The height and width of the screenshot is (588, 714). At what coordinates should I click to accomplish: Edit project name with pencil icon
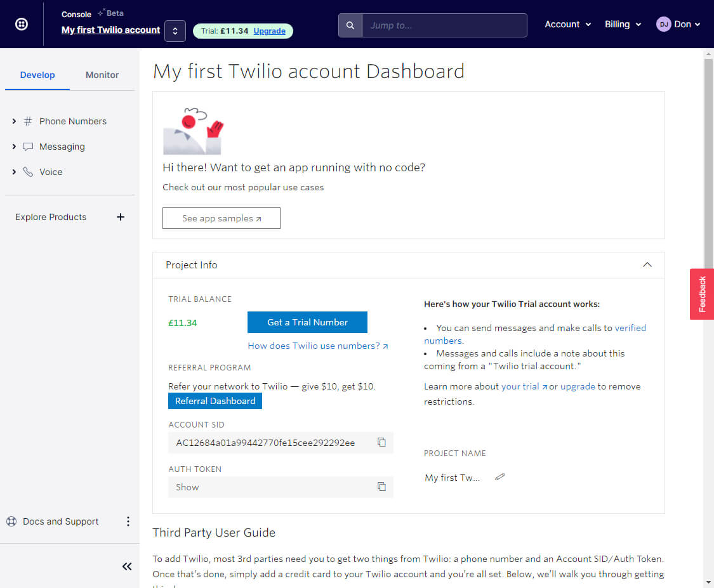[500, 477]
